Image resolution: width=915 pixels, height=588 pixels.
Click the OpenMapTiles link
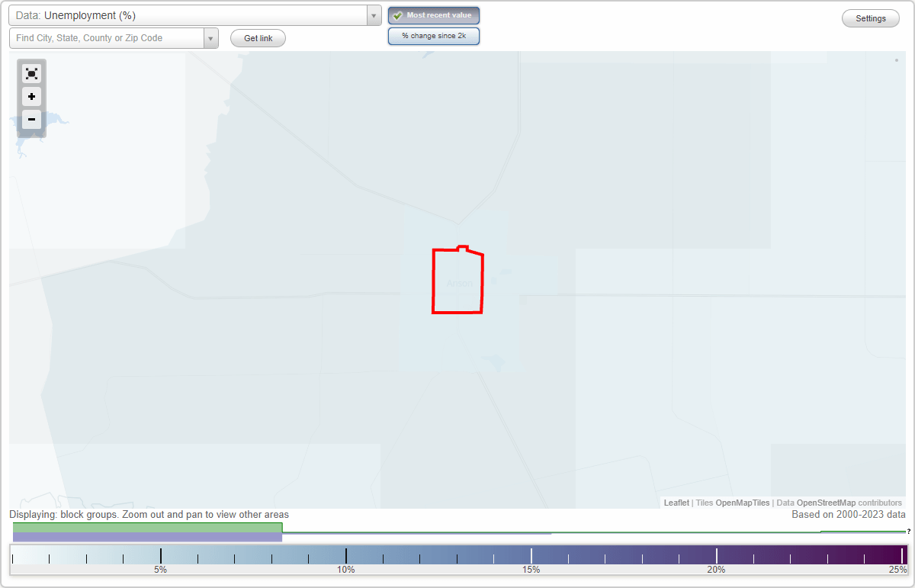coord(742,503)
